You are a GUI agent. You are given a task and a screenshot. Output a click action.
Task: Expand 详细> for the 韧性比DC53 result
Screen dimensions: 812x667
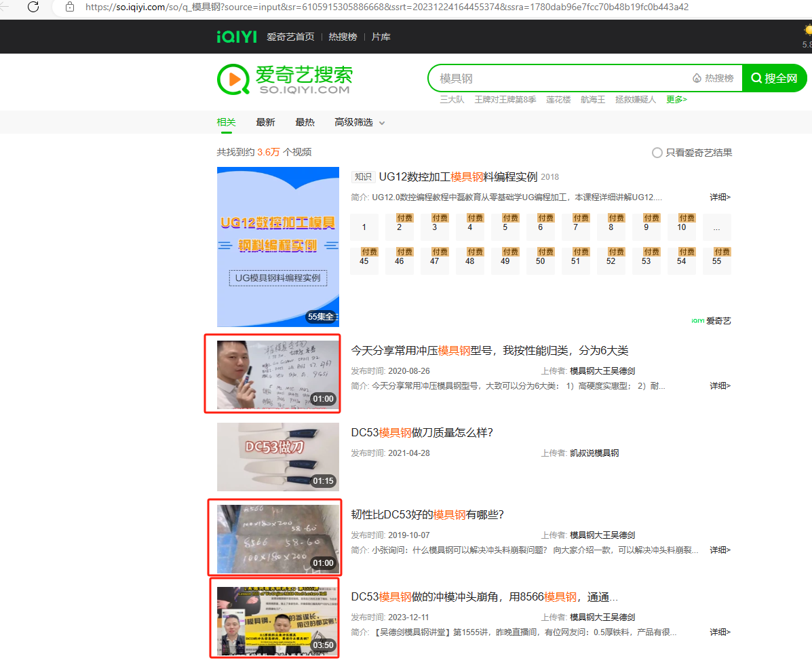click(720, 550)
